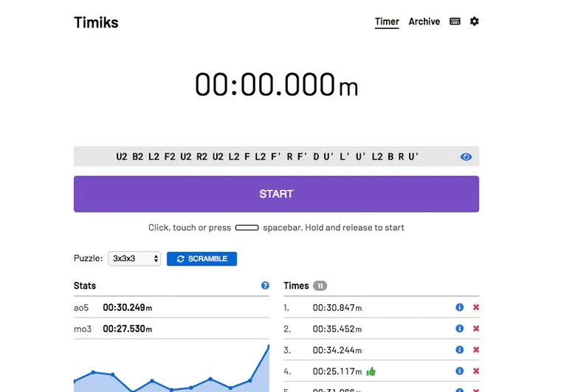This screenshot has width=575, height=392.
Task: Click the Timiks logo title
Action: [96, 22]
